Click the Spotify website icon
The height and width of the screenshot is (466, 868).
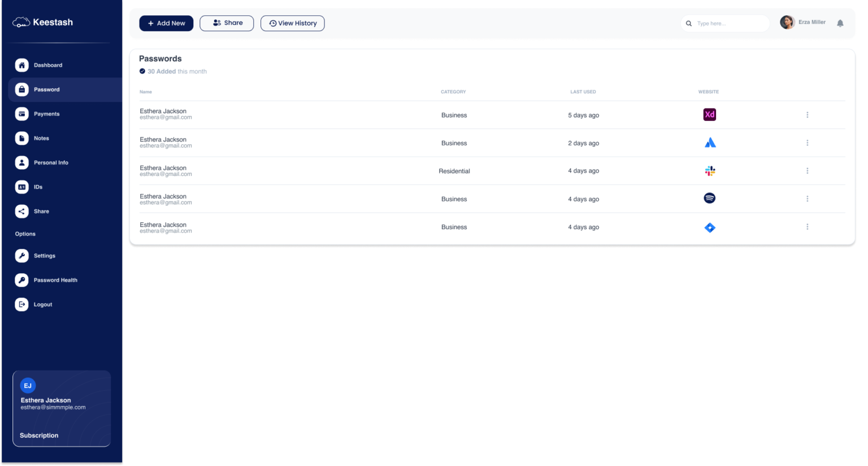tap(709, 199)
